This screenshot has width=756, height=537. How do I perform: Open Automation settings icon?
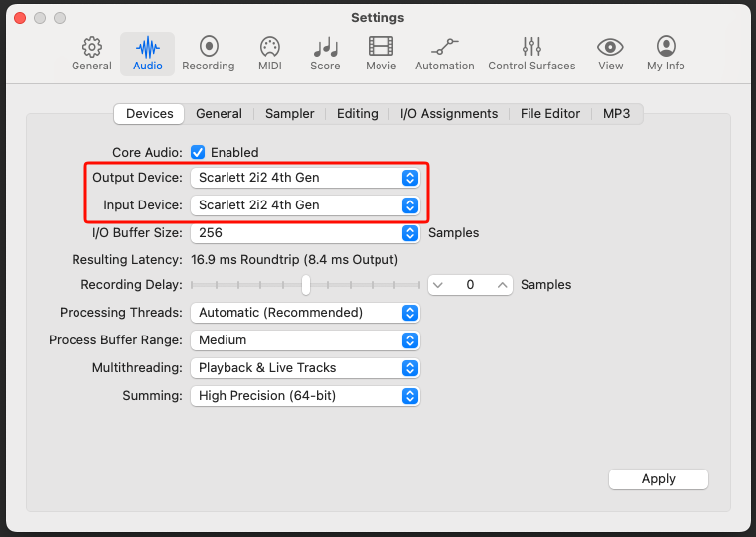coord(444,47)
